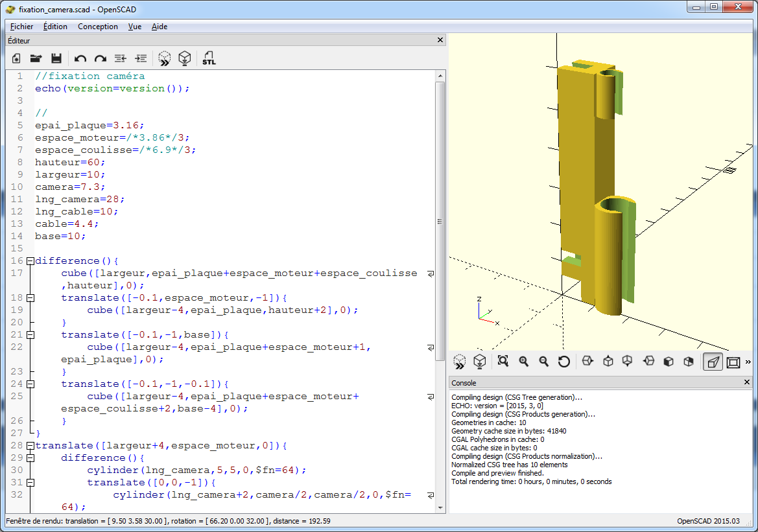Export the design as STL
The width and height of the screenshot is (758, 532).
209,58
